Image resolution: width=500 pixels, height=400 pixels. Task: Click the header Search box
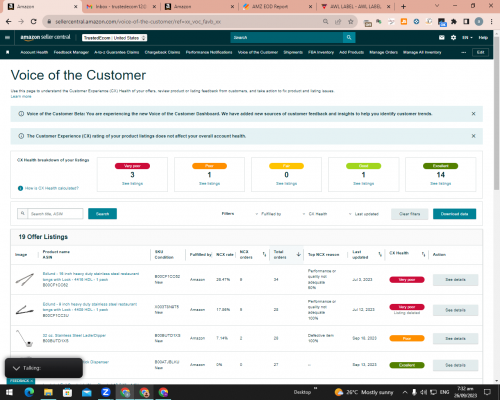tap(287, 38)
